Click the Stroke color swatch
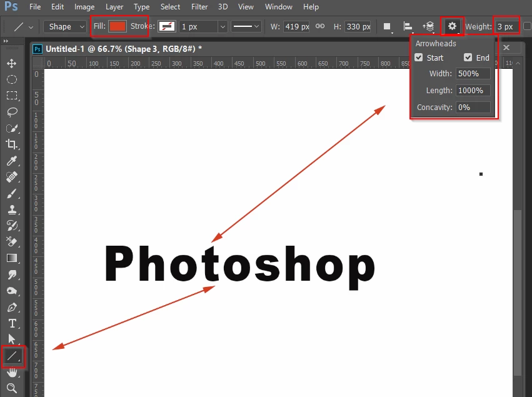This screenshot has width=532, height=397. coord(166,26)
